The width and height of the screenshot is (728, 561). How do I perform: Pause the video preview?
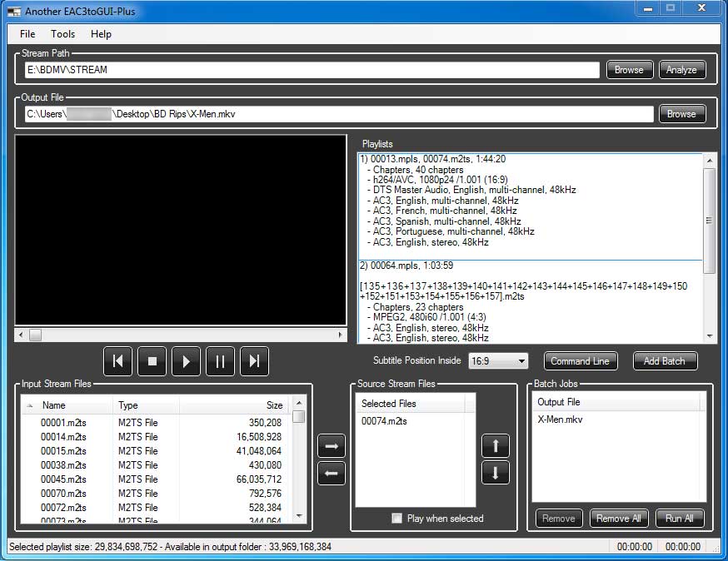(220, 361)
